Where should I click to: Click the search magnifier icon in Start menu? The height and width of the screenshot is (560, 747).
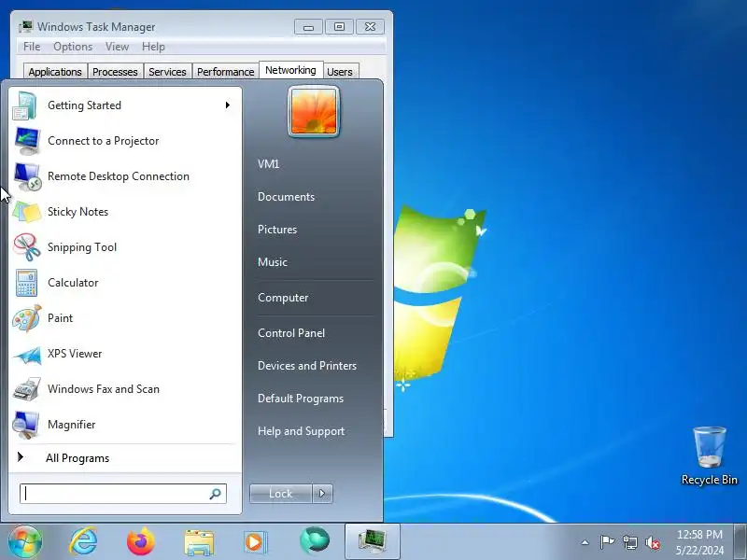point(216,494)
